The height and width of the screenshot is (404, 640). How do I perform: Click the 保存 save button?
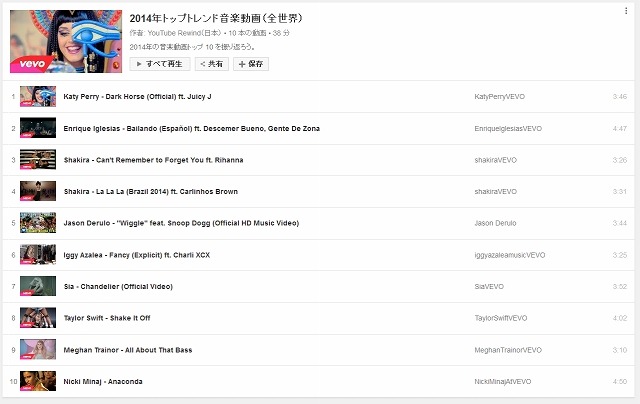tap(251, 64)
